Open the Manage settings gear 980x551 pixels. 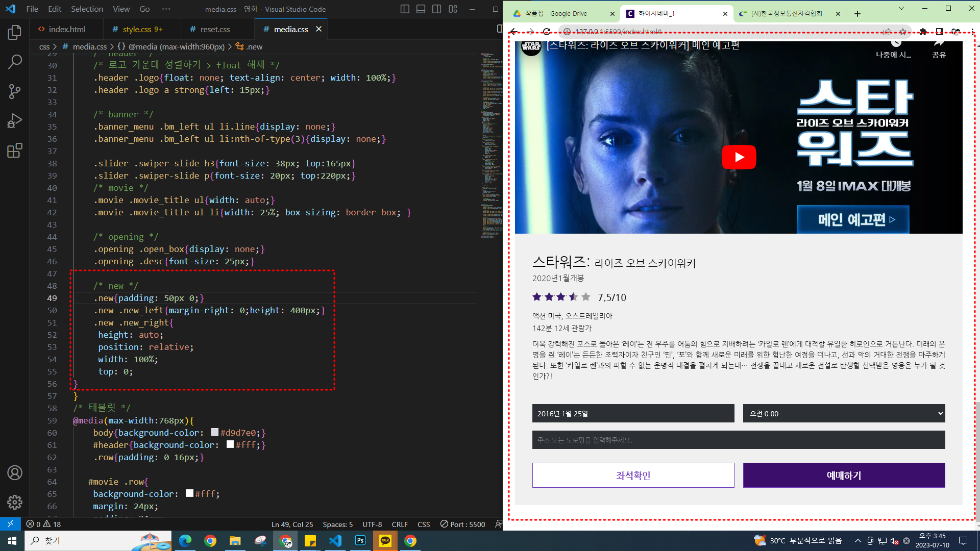pyautogui.click(x=14, y=503)
